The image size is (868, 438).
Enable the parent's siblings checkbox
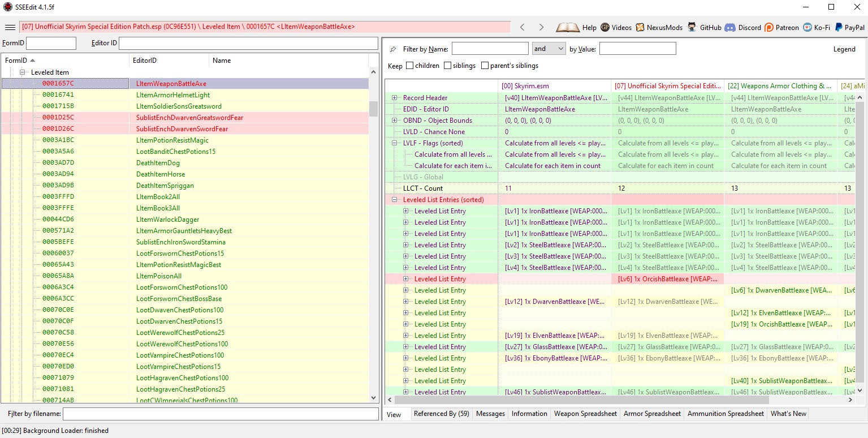click(485, 66)
